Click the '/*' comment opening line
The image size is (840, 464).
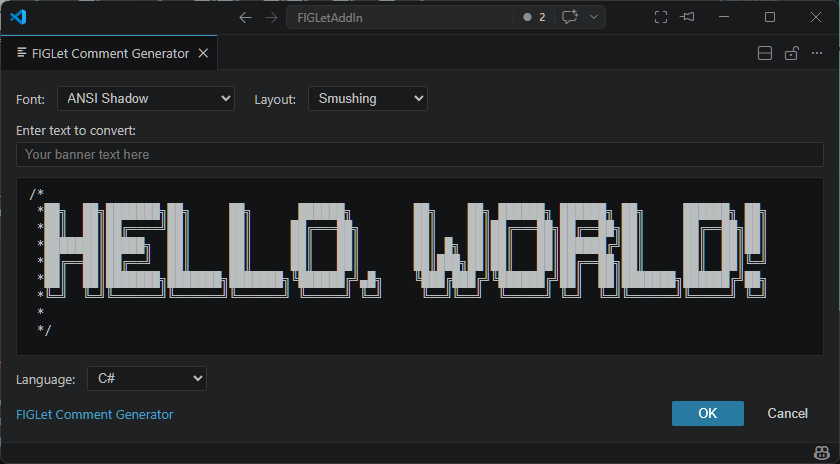(36, 193)
